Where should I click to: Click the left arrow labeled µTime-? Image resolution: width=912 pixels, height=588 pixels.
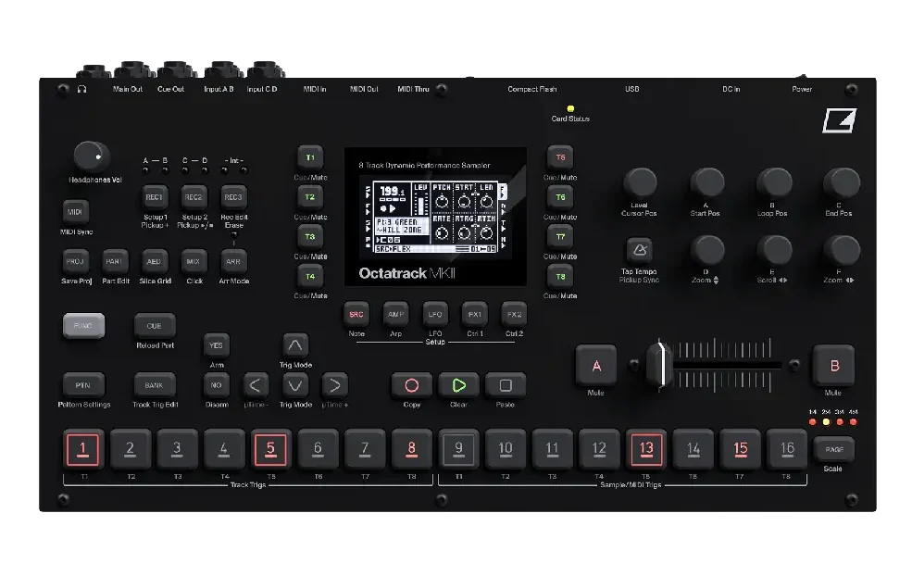click(x=256, y=385)
